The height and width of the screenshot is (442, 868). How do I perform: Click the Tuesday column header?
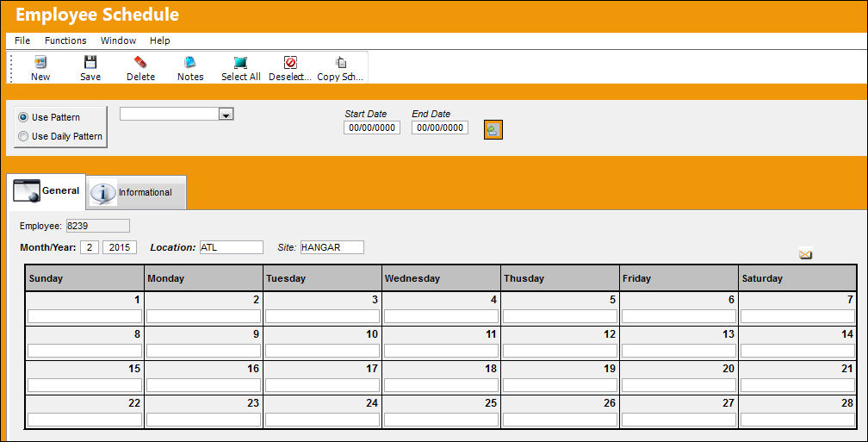point(322,278)
